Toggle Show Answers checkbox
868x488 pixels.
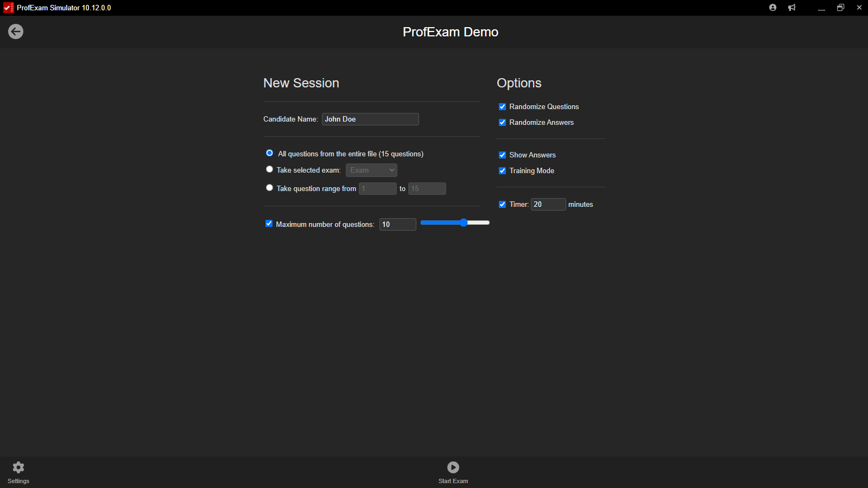coord(502,155)
